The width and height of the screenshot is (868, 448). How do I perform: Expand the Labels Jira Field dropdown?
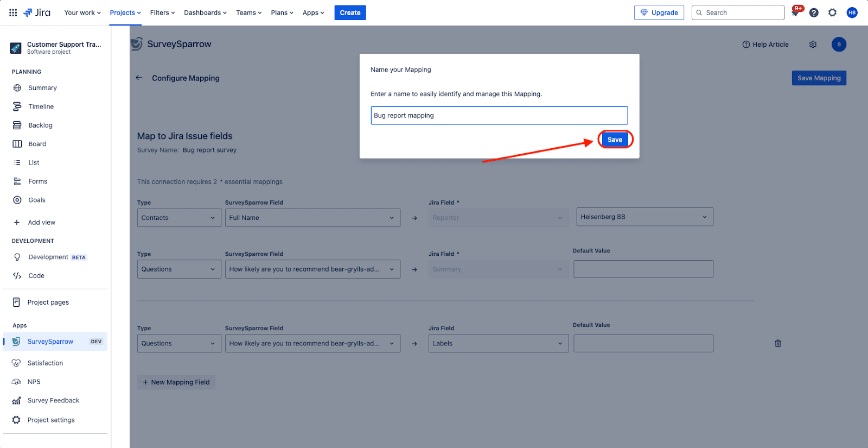(x=498, y=343)
